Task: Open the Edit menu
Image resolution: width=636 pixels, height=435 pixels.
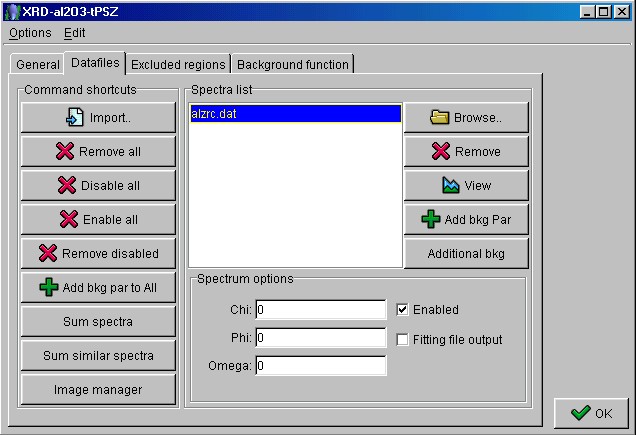Action: point(75,33)
